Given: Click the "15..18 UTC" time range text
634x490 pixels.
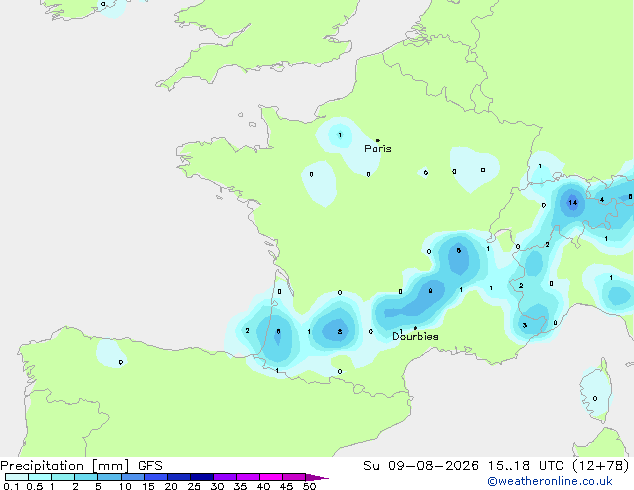Looking at the screenshot, I should coord(526,466).
